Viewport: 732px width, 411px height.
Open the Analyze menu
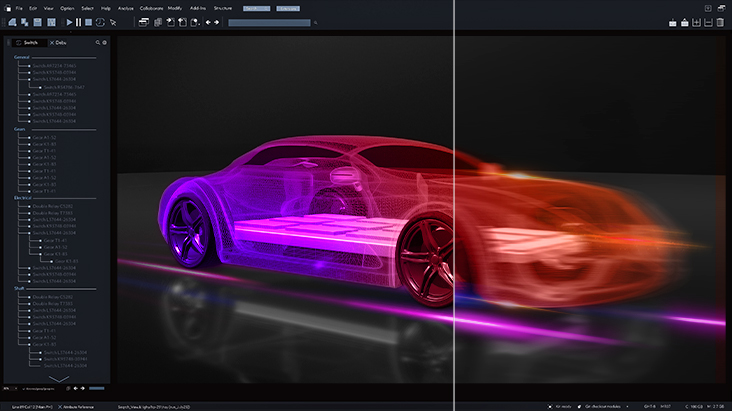126,7
